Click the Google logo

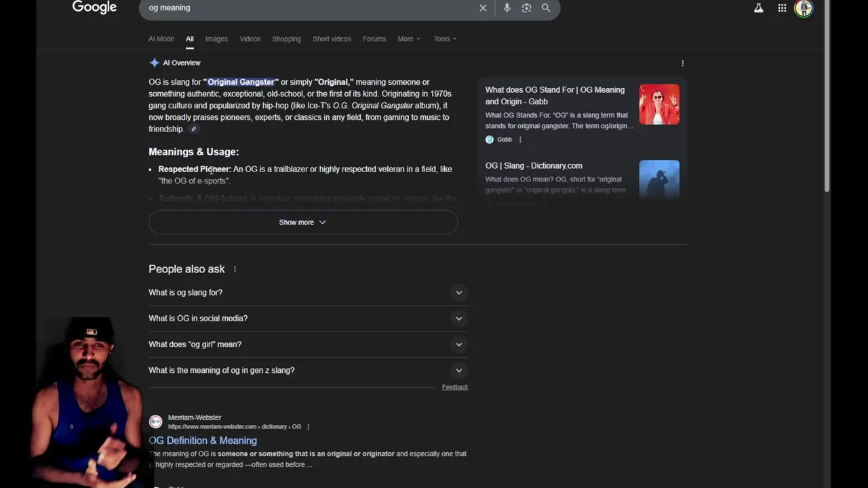[x=94, y=7]
